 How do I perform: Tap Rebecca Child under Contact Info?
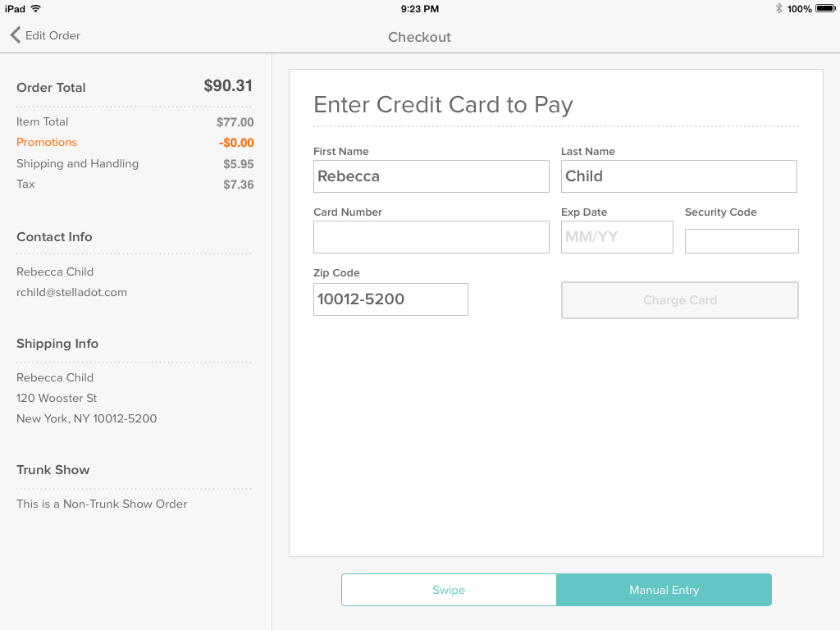(x=55, y=272)
